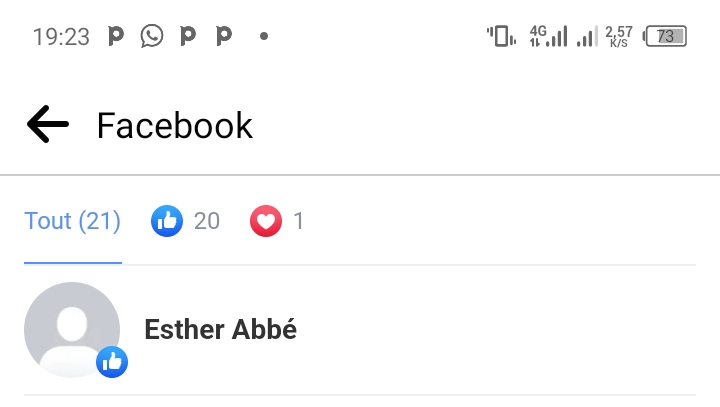Tap the P icon left of WhatsApp
The height and width of the screenshot is (407, 720).
coord(116,36)
